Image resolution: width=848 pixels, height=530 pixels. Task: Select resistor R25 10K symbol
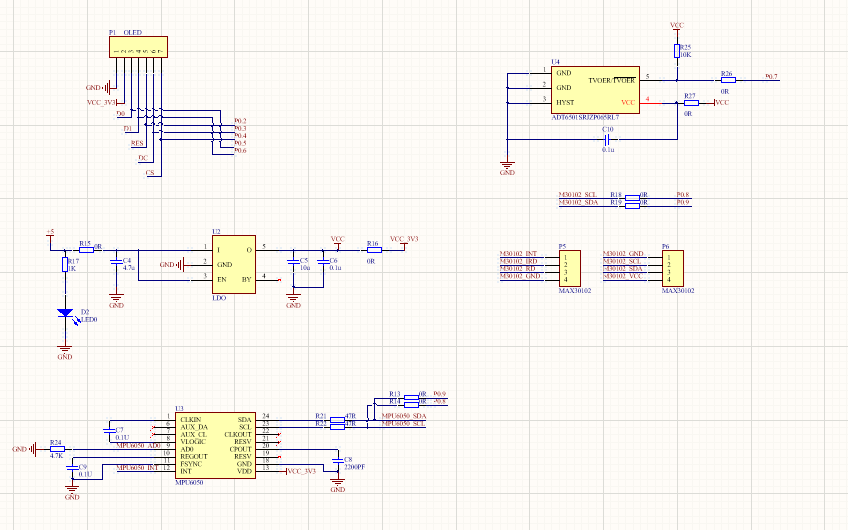tap(677, 51)
